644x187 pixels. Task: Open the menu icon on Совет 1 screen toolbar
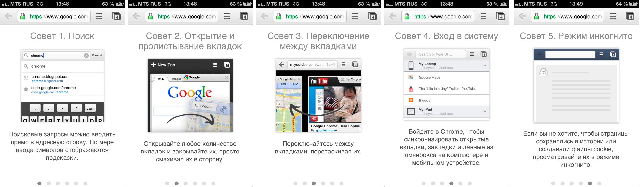pyautogui.click(x=99, y=17)
